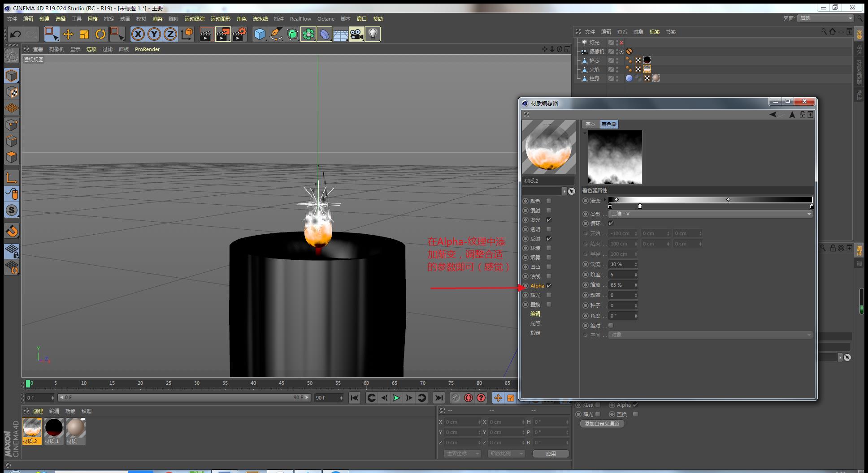Screen dimensions: 868x473
Task: Switch to Polygons mode in the left toolbar
Action: 12,157
